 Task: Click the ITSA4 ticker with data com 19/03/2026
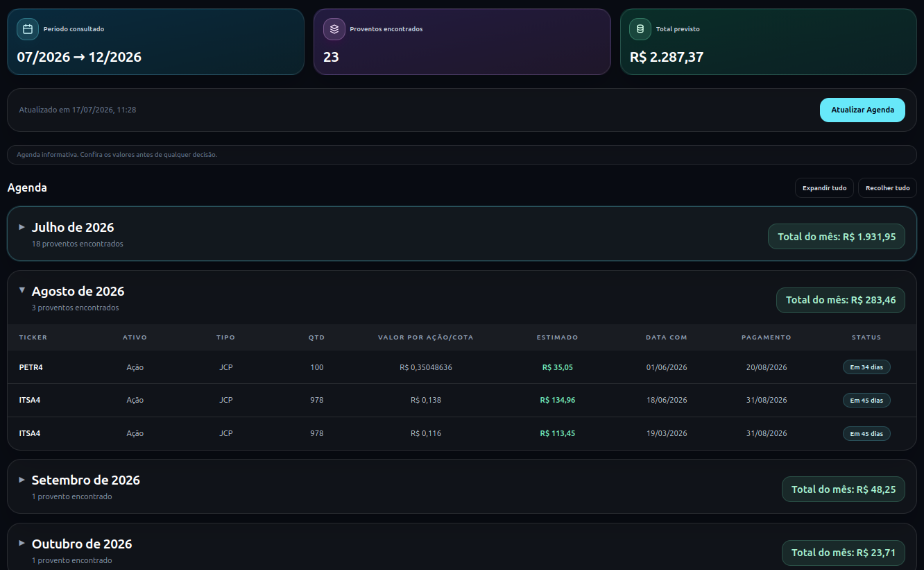(x=30, y=433)
